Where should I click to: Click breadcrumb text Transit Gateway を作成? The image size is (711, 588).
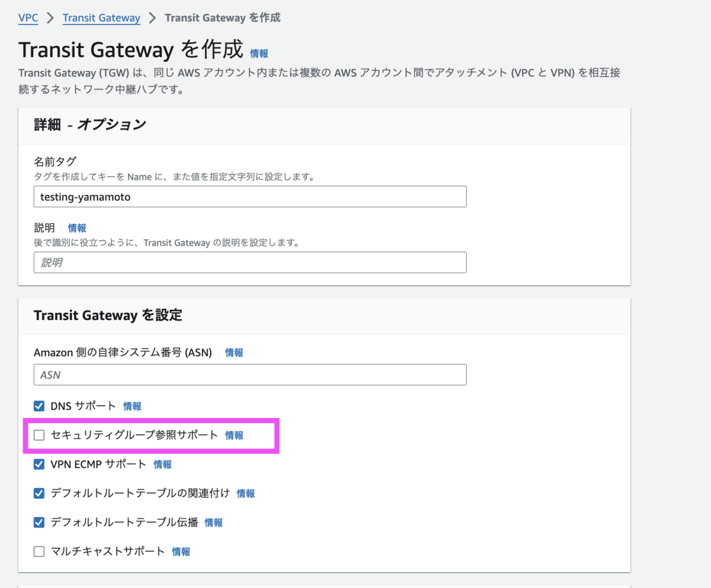coord(223,18)
